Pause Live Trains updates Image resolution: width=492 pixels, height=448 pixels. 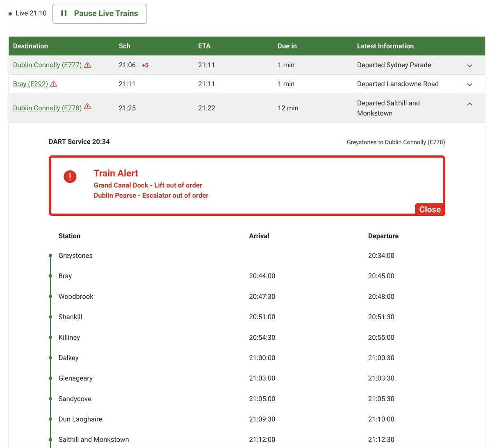tap(100, 14)
